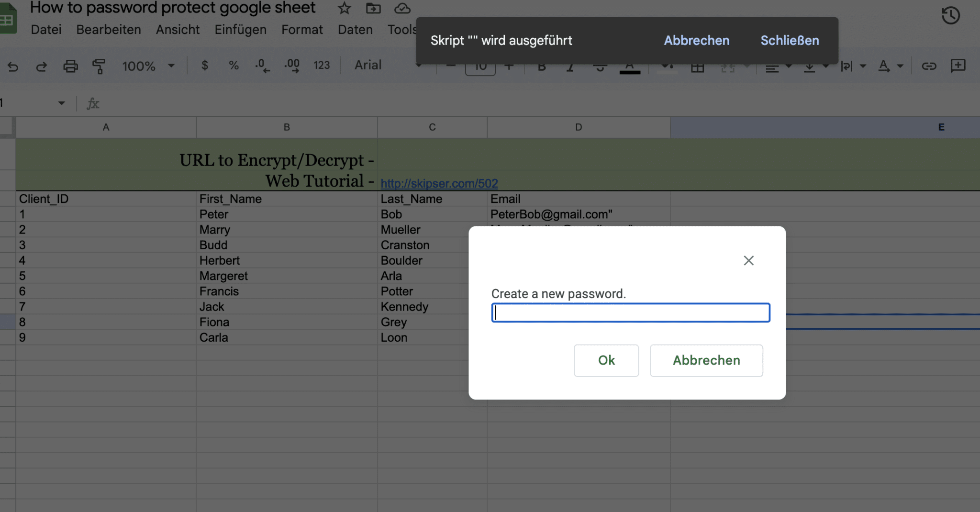
Task: Format as currency with dollar icon
Action: [x=205, y=66]
